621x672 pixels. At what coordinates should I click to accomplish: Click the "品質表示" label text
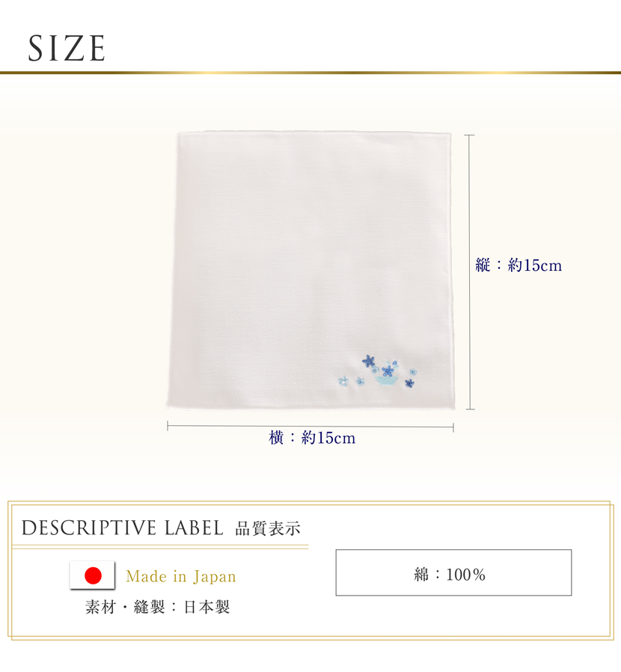[268, 528]
